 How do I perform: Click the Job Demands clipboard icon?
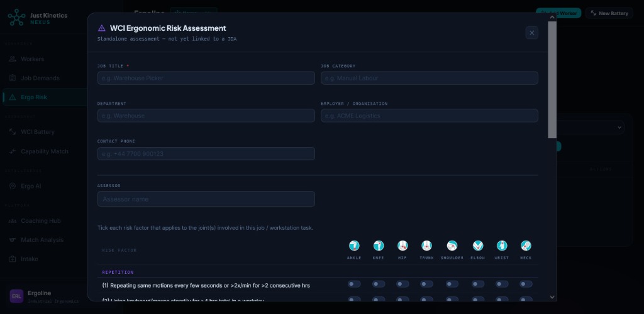[x=13, y=78]
